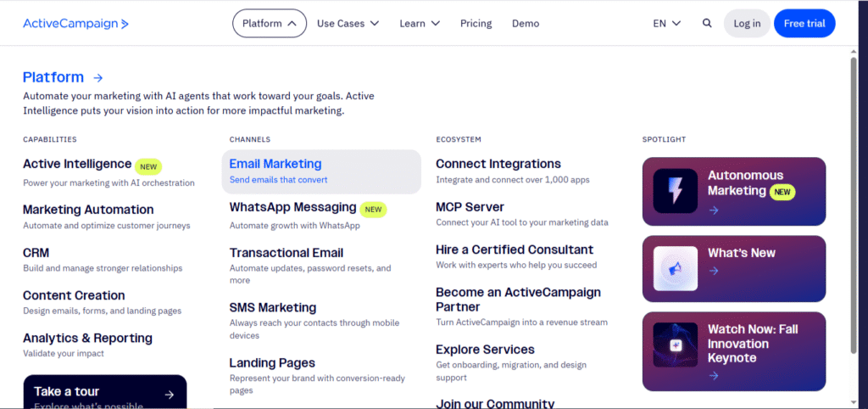Click the arrow under What's New
The image size is (868, 409).
pyautogui.click(x=714, y=271)
